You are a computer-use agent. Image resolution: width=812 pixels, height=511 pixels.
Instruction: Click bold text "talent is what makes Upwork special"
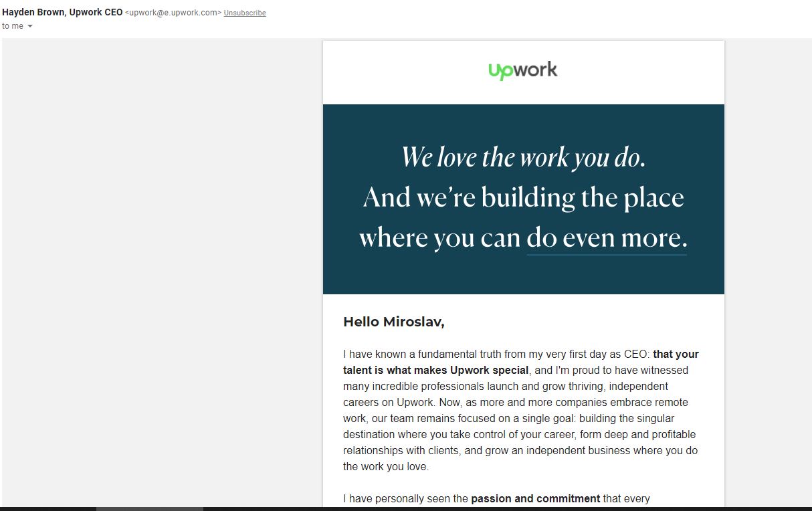pos(436,370)
